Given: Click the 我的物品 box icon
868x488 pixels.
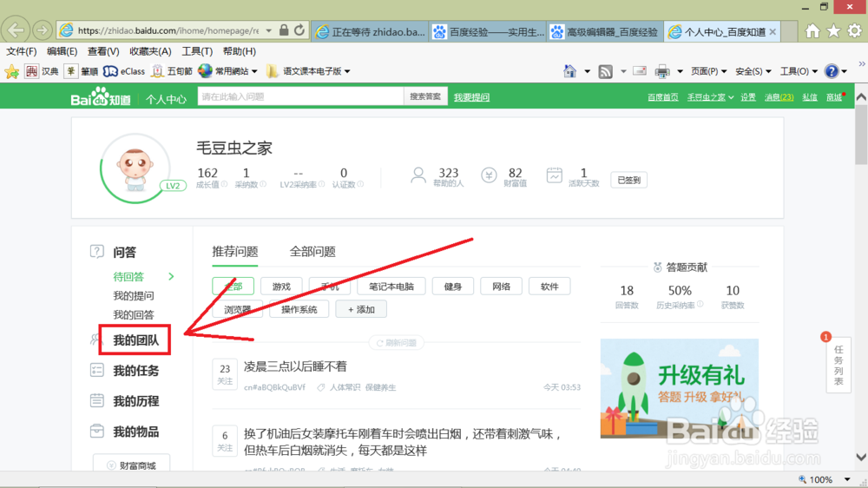Looking at the screenshot, I should pos(97,431).
